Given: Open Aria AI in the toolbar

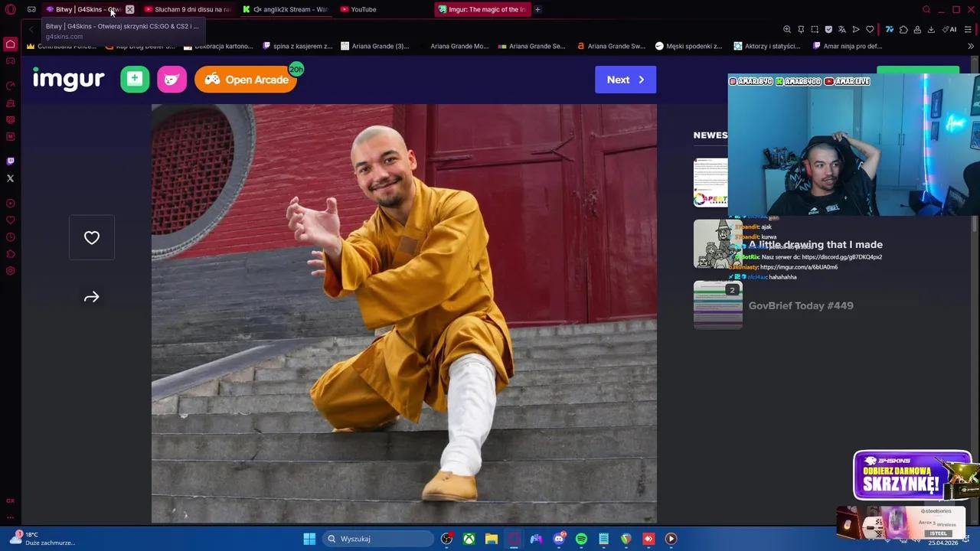Looking at the screenshot, I should (950, 30).
